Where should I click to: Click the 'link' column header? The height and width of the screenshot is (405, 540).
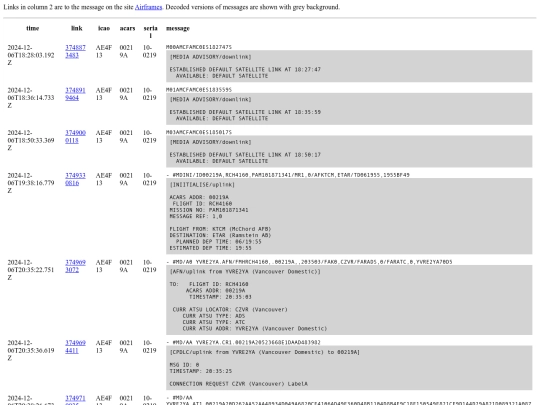(76, 28)
